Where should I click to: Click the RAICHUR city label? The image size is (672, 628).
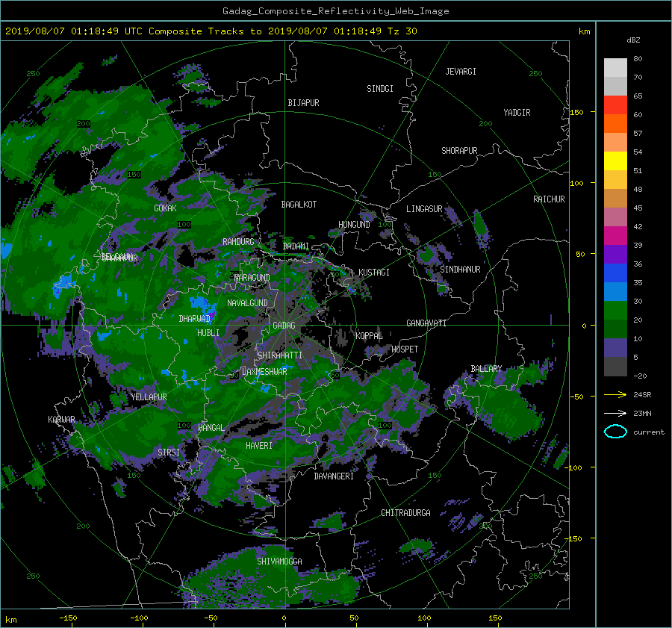point(549,199)
